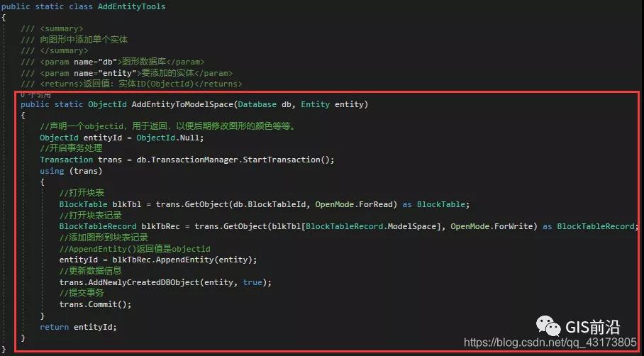The width and height of the screenshot is (644, 356).
Task: Click OpenMode.ForRead argument
Action: click(x=354, y=204)
